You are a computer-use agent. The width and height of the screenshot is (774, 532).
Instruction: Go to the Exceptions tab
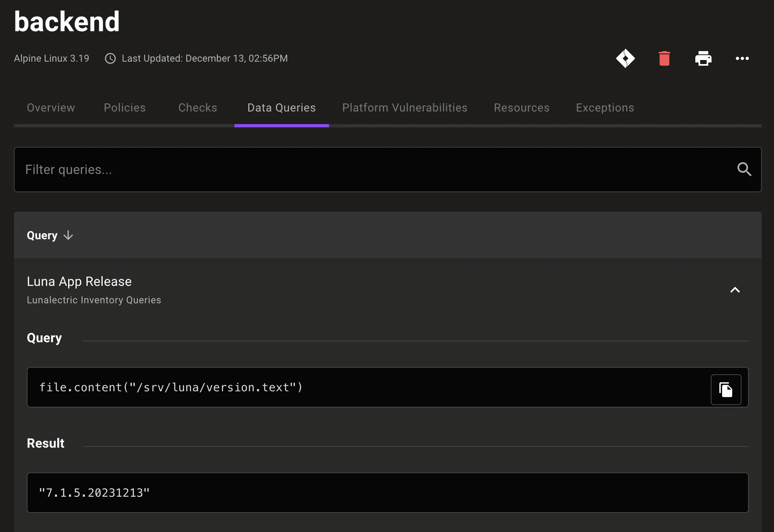click(x=605, y=107)
